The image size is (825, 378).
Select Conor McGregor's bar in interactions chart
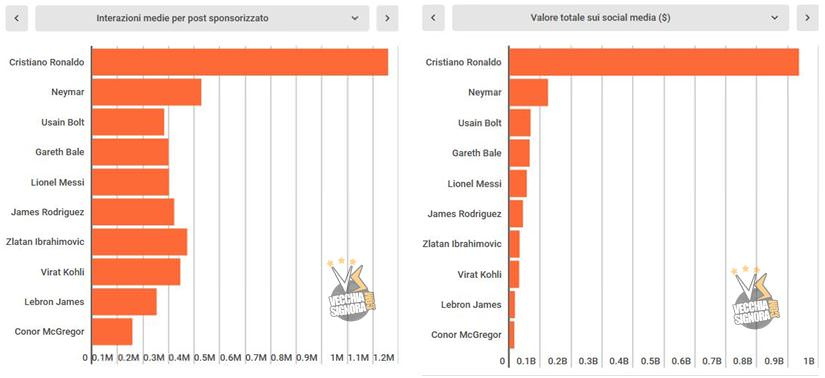point(112,332)
